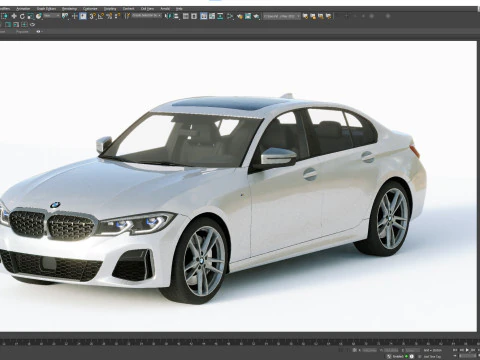Toggle the 3D Snaps button
Image resolution: width=480 pixels, height=360 pixels.
tap(92, 16)
